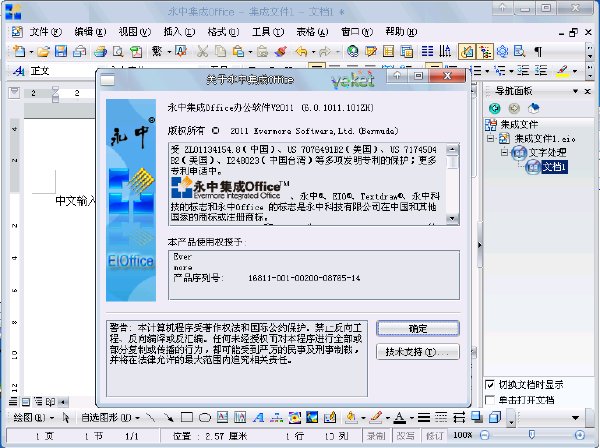Select the Ellipse shape tool
The width and height of the screenshot is (600, 448).
click(x=205, y=417)
